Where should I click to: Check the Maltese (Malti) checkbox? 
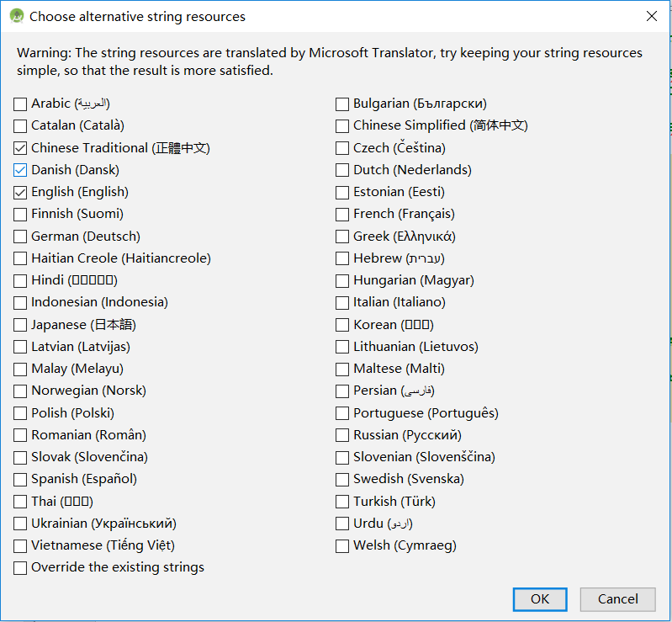[342, 369]
